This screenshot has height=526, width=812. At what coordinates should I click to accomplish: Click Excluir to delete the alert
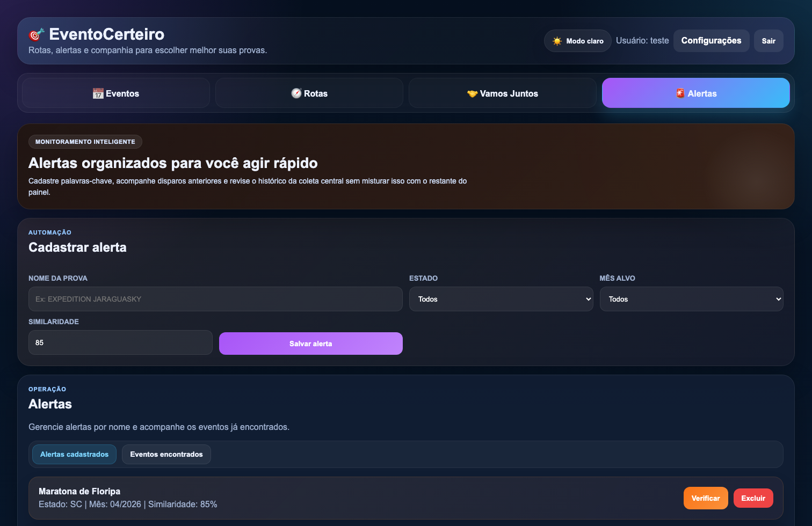point(753,498)
